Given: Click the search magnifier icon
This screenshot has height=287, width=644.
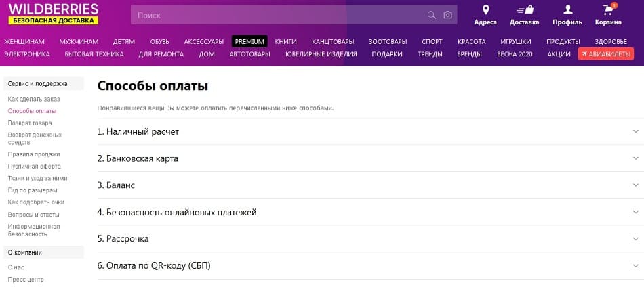Looking at the screenshot, I should click(432, 15).
